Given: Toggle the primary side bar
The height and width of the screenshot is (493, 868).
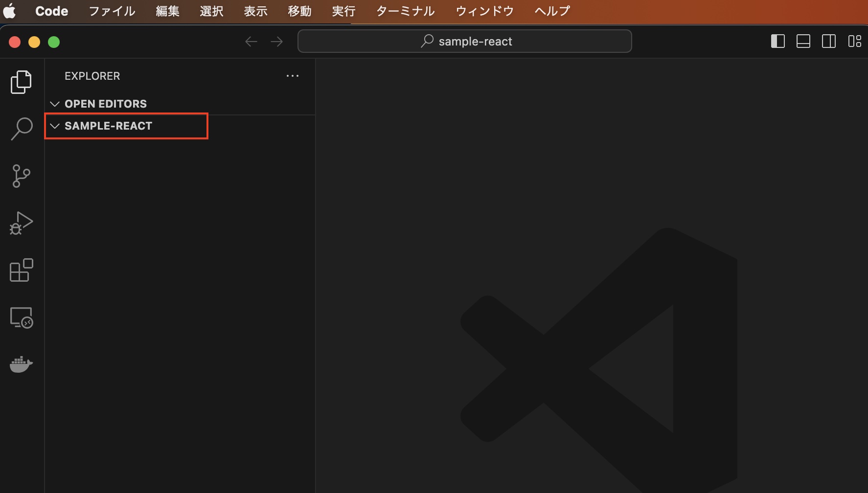Looking at the screenshot, I should point(778,41).
